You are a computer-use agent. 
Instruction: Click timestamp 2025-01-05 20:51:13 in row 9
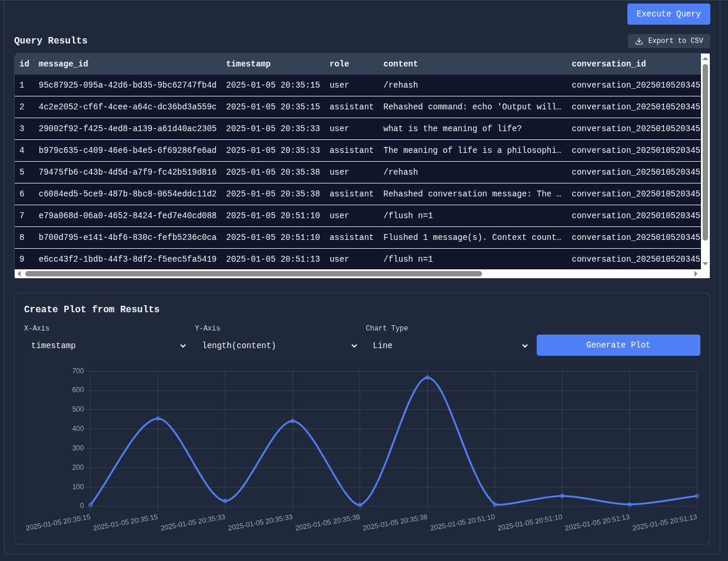point(273,259)
